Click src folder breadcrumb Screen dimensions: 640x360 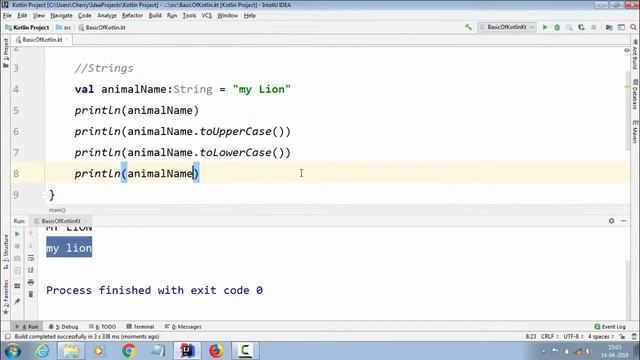pyautogui.click(x=64, y=27)
